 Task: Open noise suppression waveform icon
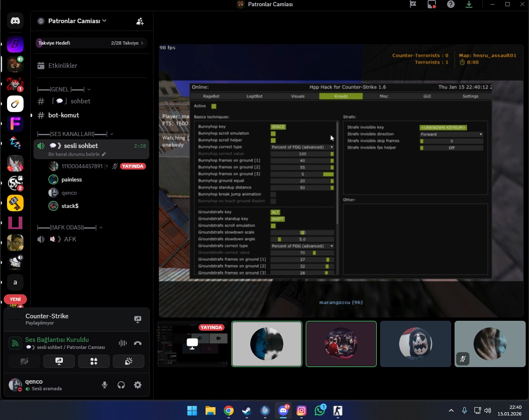tap(123, 343)
